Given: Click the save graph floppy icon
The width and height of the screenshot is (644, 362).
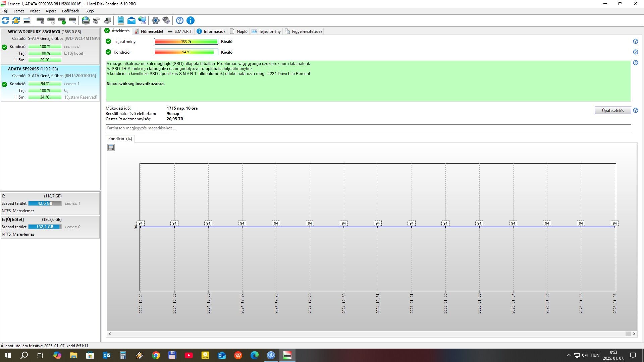Looking at the screenshot, I should 111,147.
